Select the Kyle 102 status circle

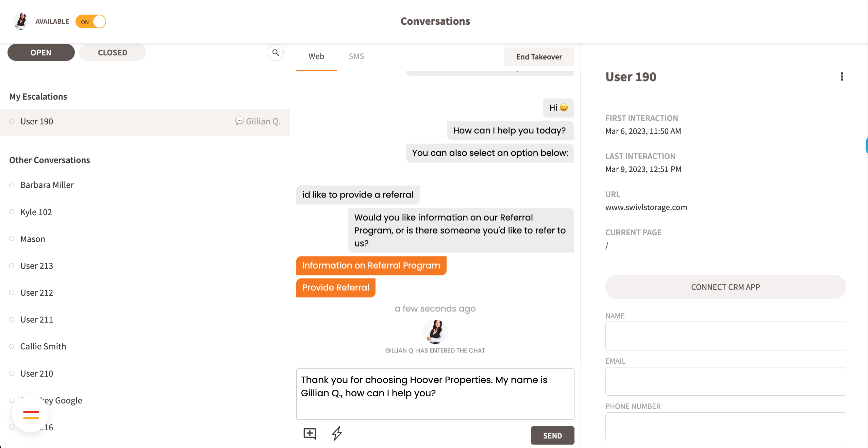point(12,212)
